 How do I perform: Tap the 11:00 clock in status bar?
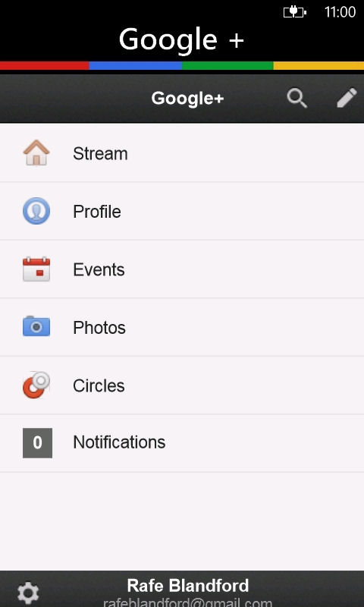click(x=340, y=12)
